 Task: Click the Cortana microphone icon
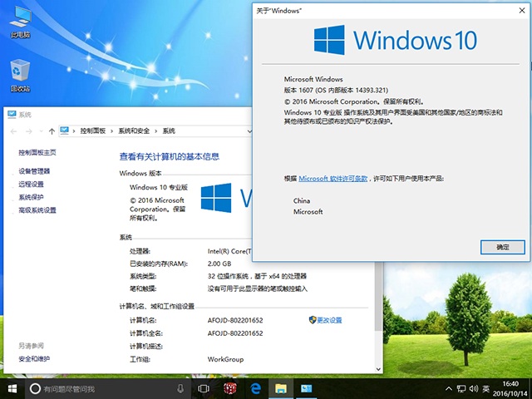tap(180, 388)
